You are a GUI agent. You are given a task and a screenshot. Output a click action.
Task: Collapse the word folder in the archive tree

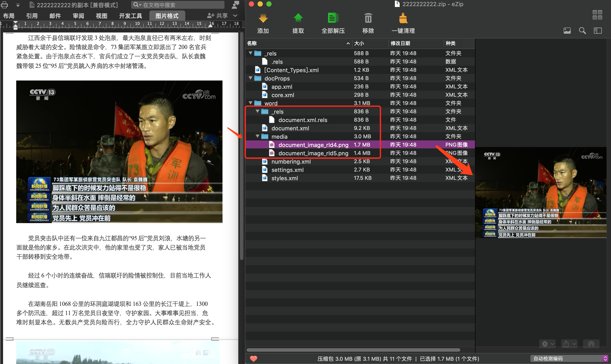pos(250,103)
